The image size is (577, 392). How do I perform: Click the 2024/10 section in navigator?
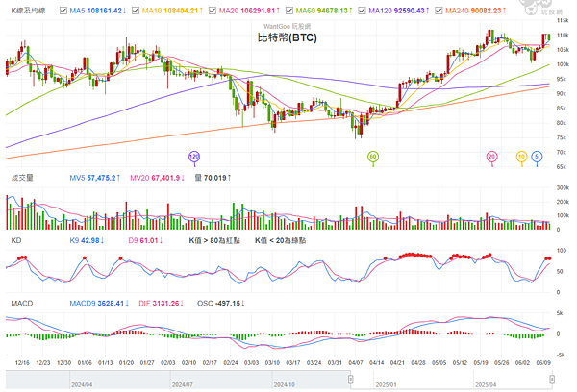[x=284, y=384]
